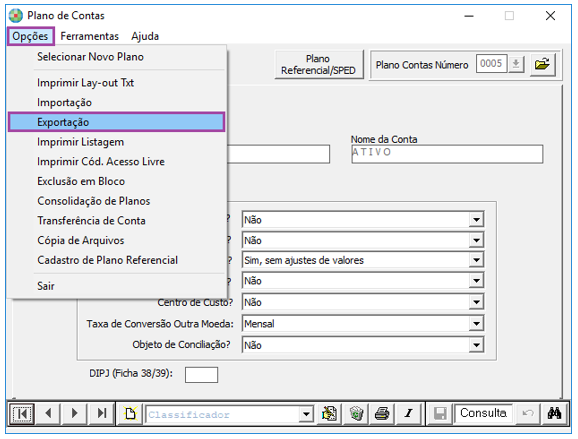Expand the Classificador combo box

[306, 414]
